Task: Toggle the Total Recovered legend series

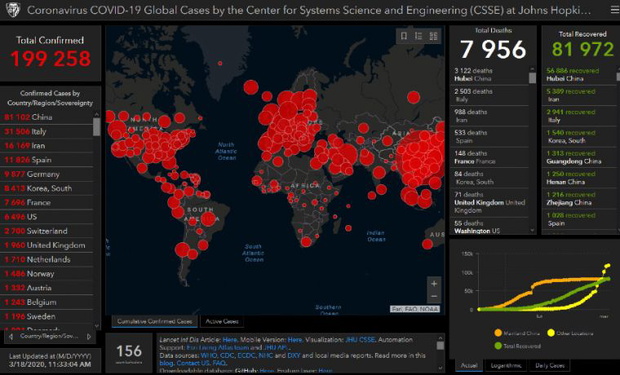Action: click(x=517, y=346)
